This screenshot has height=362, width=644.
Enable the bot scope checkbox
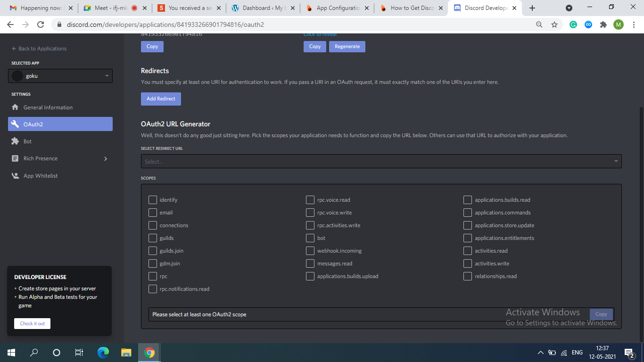(x=310, y=238)
